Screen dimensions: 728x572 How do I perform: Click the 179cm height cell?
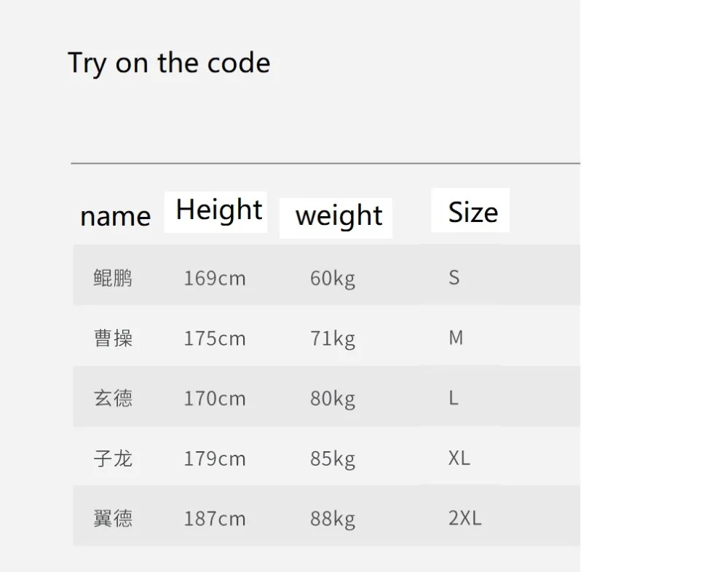215,458
